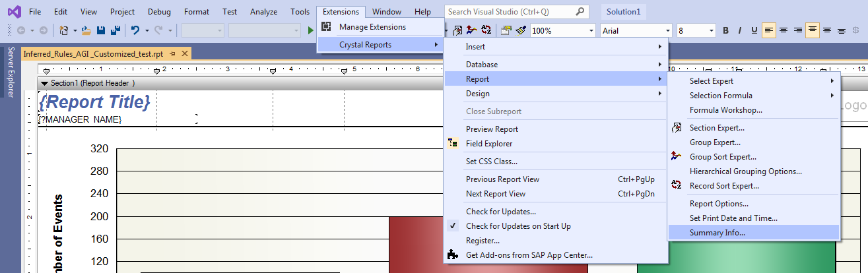Click the Format Painter brush icon
Image resolution: width=868 pixels, height=273 pixels.
coord(521,30)
